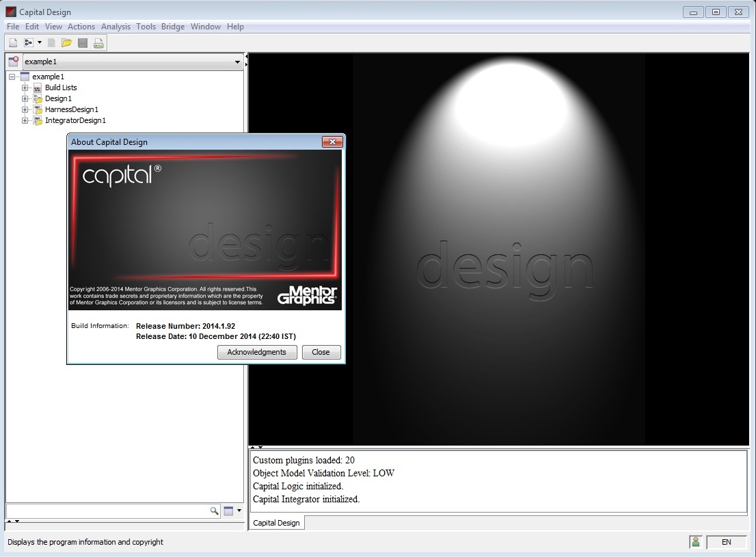Select the example1 root label in the tree

(49, 77)
